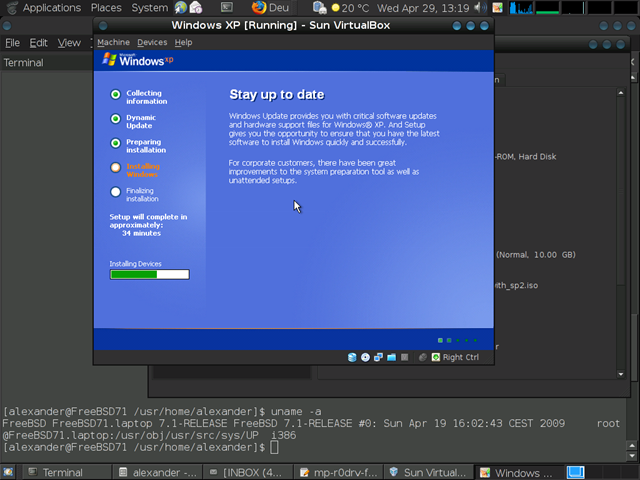This screenshot has height=480, width=640.
Task: Click the green host key arrow icon
Action: 435,357
